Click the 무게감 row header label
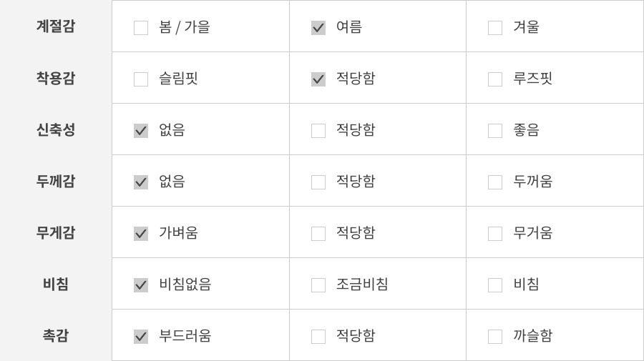Screen dimensions: 644x361 point(56,232)
